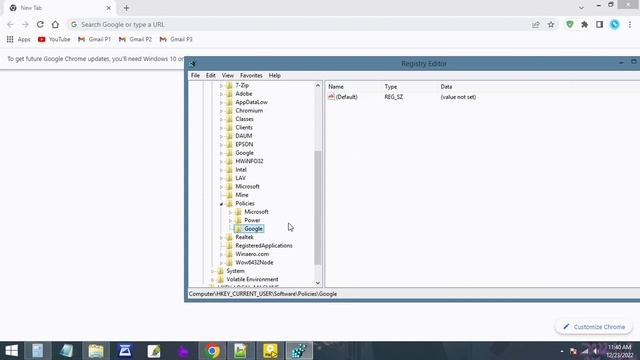Screen dimensions: 640x360
Task: Open Windows Start button
Action: (11, 351)
